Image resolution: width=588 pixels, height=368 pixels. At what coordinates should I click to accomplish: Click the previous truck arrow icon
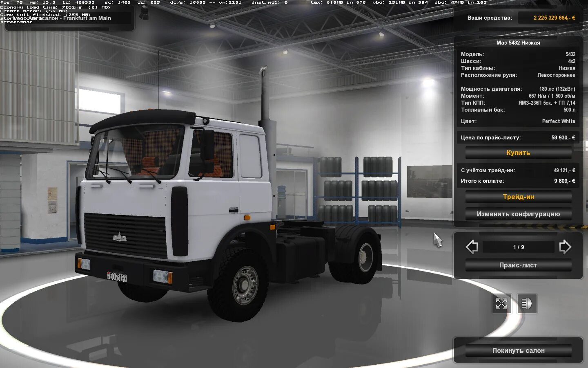tap(472, 247)
